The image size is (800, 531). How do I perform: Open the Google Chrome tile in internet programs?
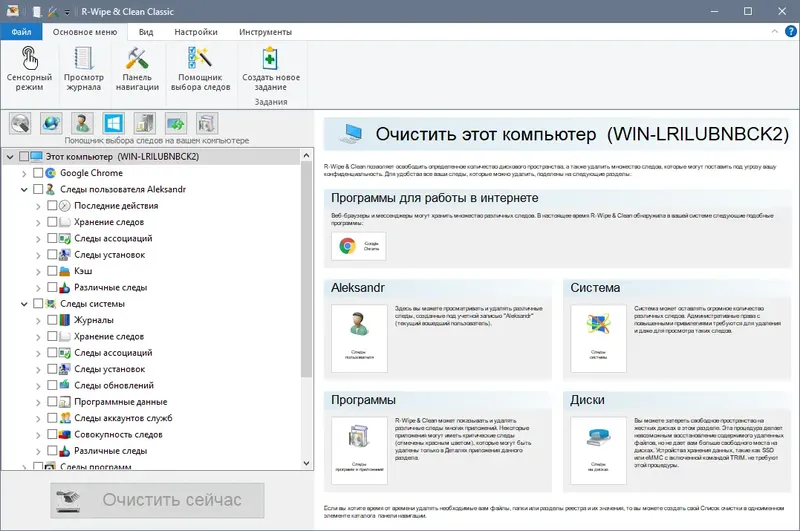(x=359, y=246)
